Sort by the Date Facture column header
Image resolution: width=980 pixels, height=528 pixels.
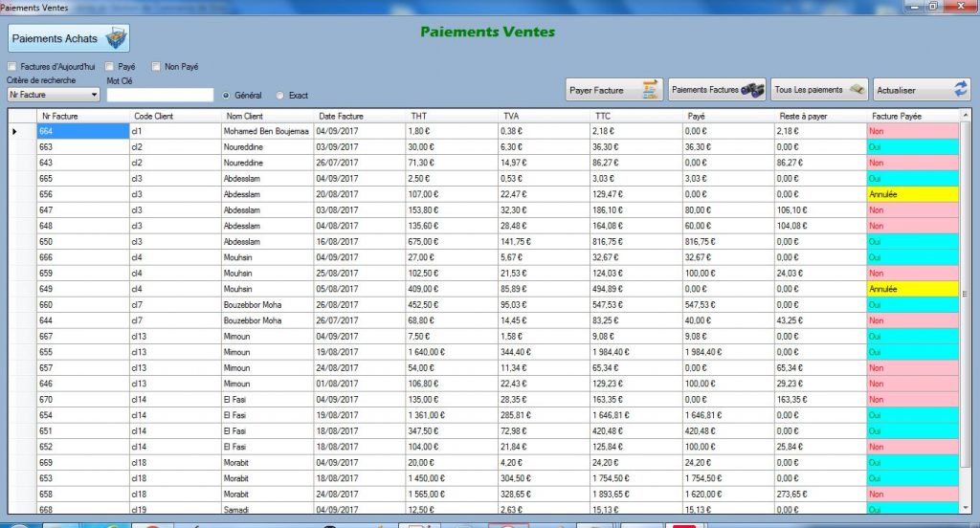(341, 115)
